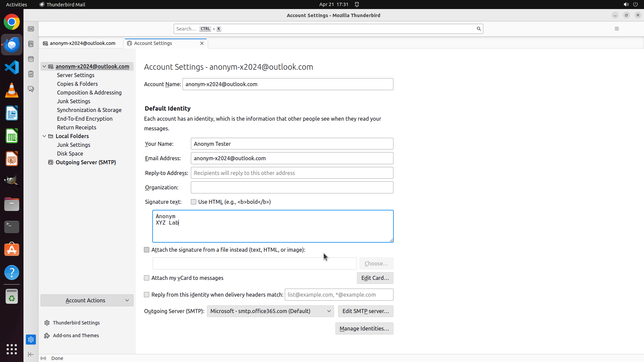Check Attach the signature from a file
644x362 pixels.
(147, 250)
